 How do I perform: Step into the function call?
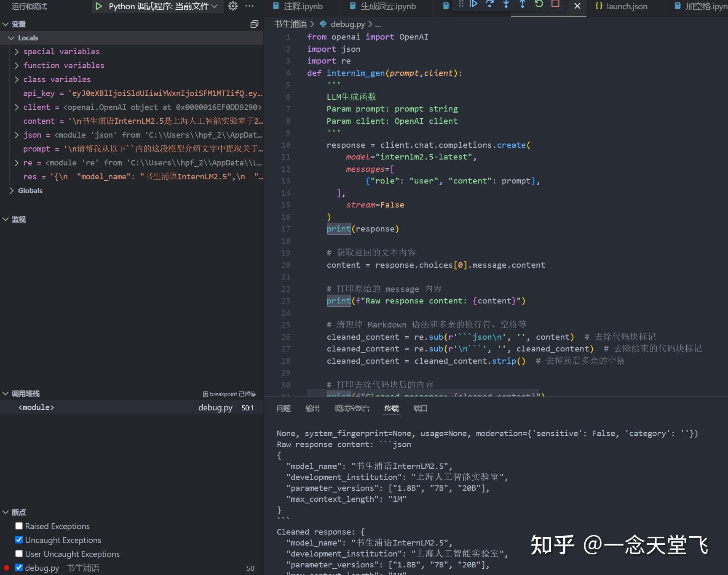click(505, 5)
